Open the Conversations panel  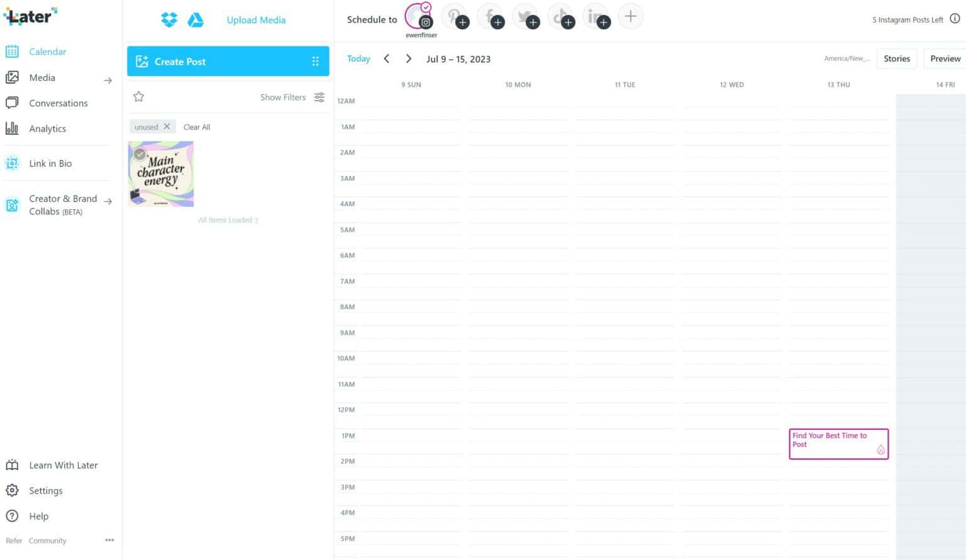coord(58,102)
